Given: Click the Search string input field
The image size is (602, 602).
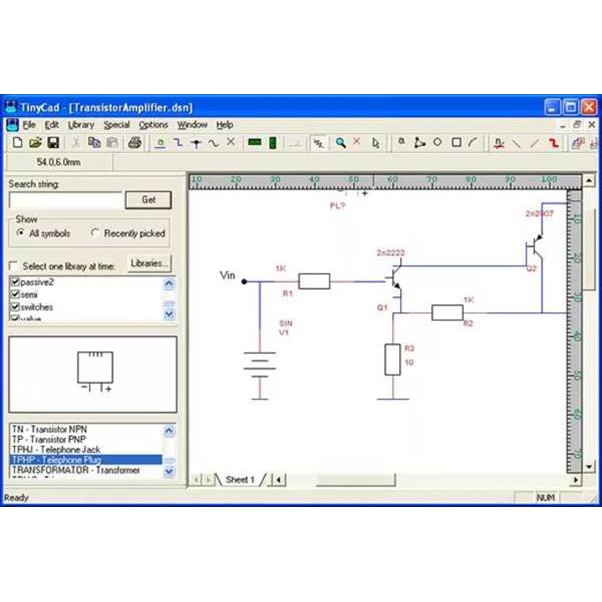Looking at the screenshot, I should 65,200.
